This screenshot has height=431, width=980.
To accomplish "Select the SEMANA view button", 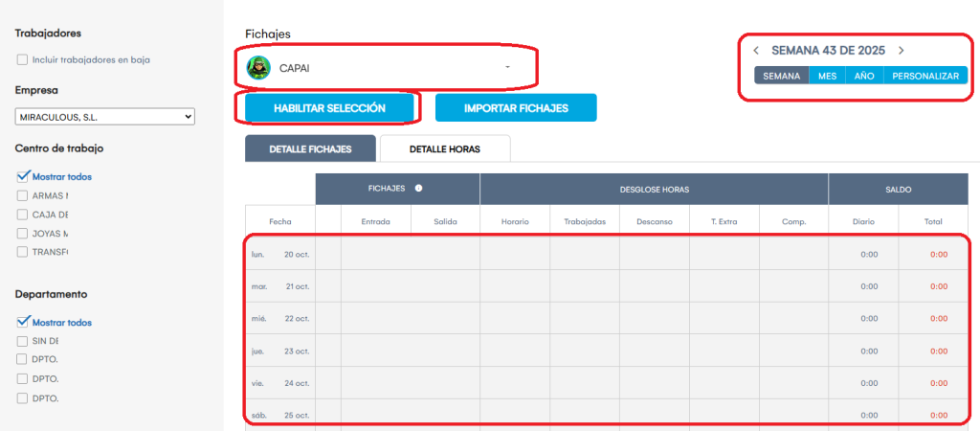I will pos(781,76).
